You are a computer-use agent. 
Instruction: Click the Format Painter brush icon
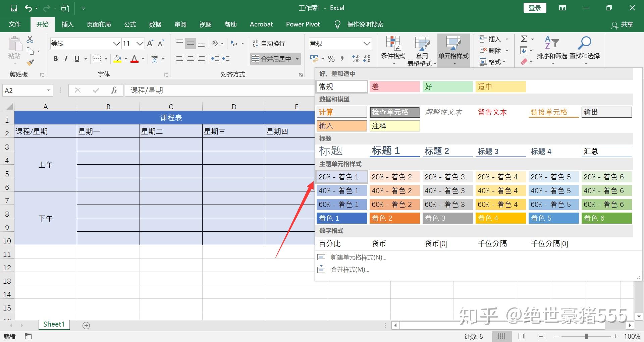(x=30, y=62)
